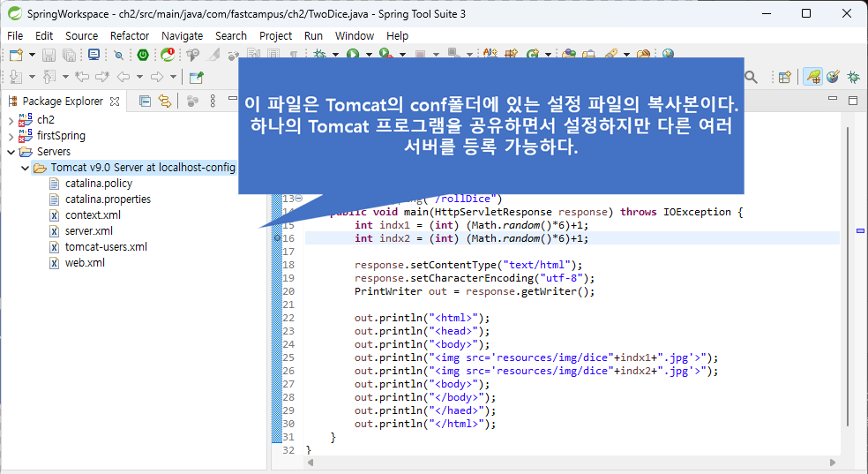
Task: Open the Source menu
Action: [x=81, y=36]
